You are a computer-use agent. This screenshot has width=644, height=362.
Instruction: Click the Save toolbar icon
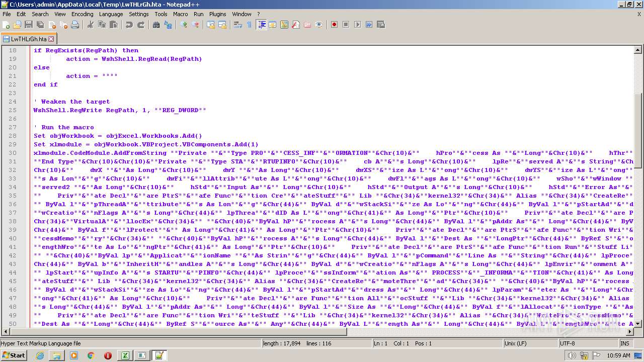click(29, 25)
